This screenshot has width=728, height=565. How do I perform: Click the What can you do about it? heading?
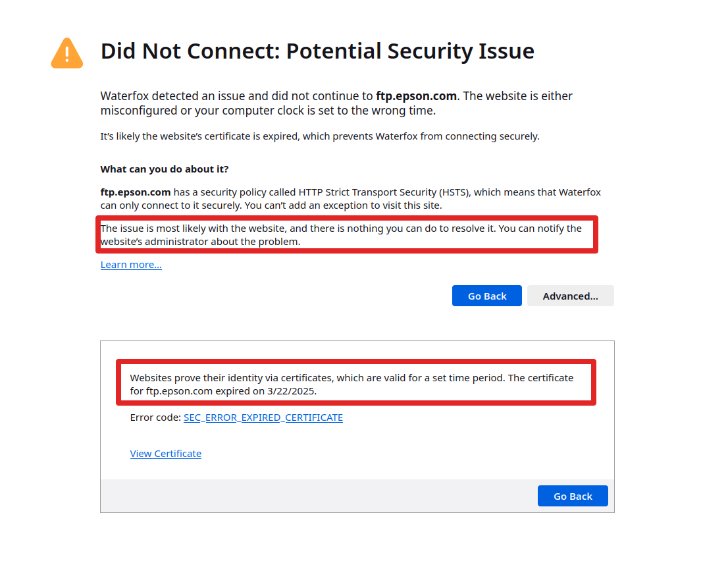(165, 169)
